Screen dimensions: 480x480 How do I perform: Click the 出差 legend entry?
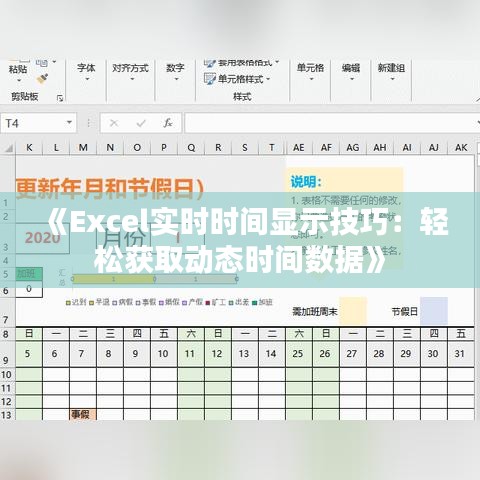pos(239,302)
